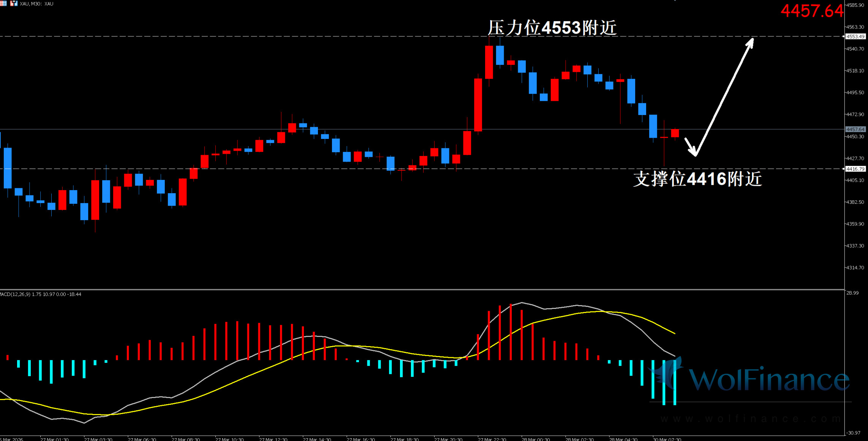The width and height of the screenshot is (868, 441).
Task: Click the 支撑位4416附近 text label
Action: 697,179
